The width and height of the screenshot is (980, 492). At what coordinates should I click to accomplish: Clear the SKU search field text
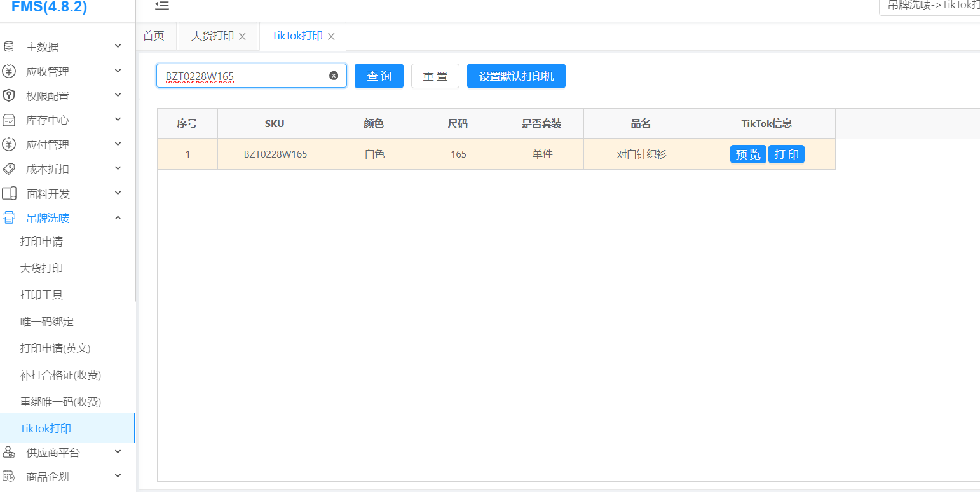coord(334,76)
